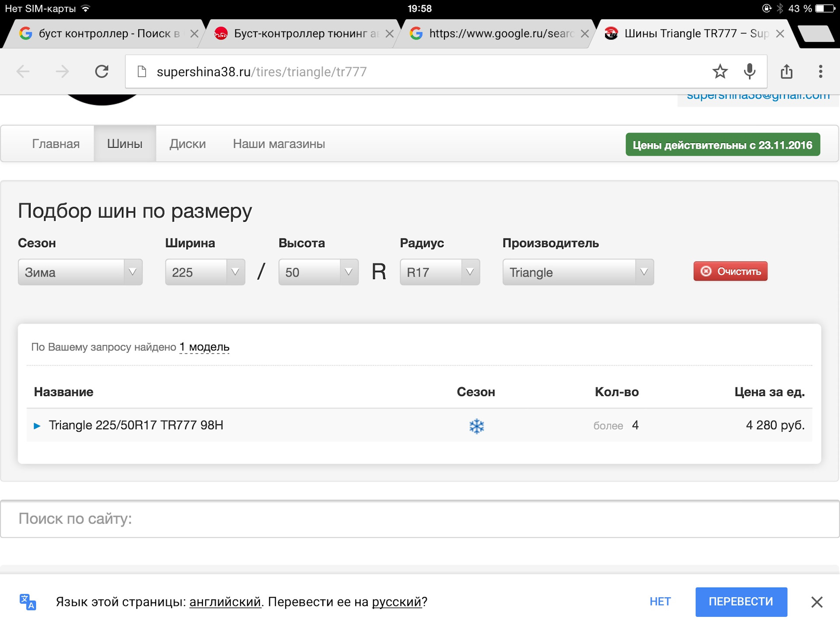840x630 pixels.
Task: Focus the 'Поиск по сайту' search field
Action: [420, 519]
